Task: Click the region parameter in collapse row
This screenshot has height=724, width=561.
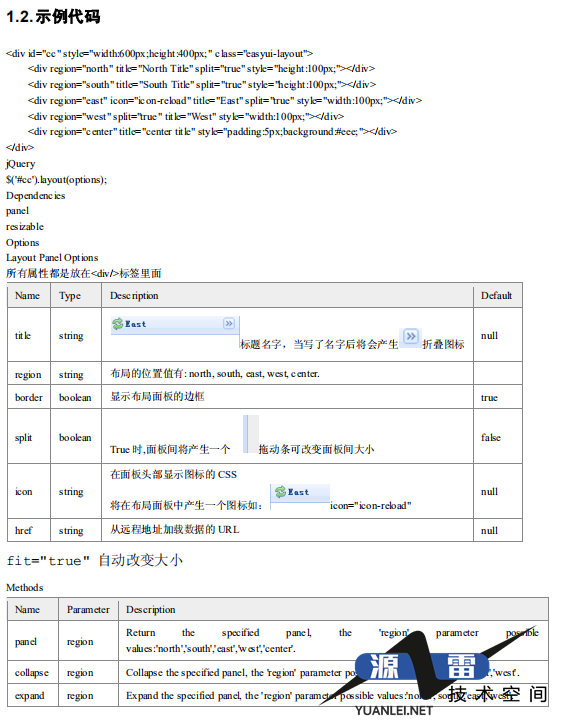Action: (80, 673)
